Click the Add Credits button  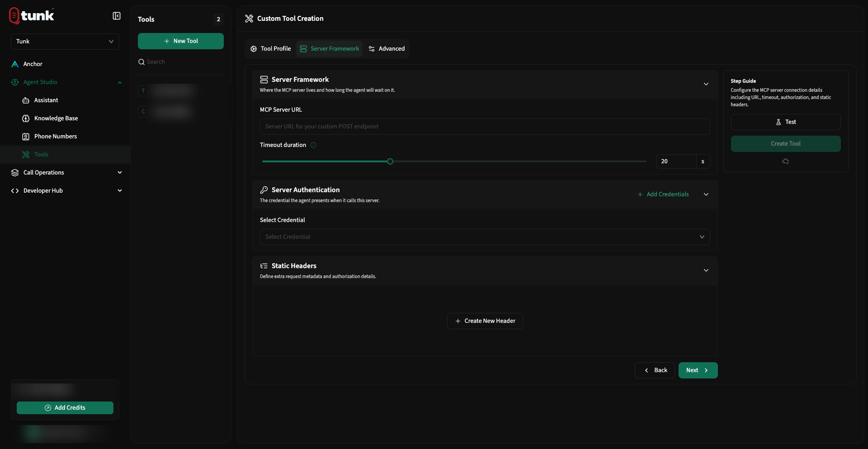point(65,408)
